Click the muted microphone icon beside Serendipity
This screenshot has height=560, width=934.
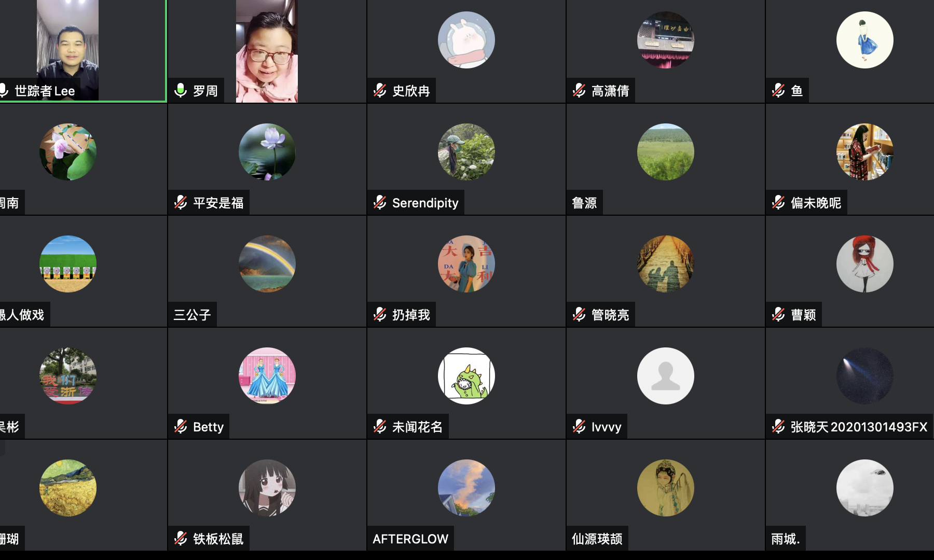tap(380, 203)
